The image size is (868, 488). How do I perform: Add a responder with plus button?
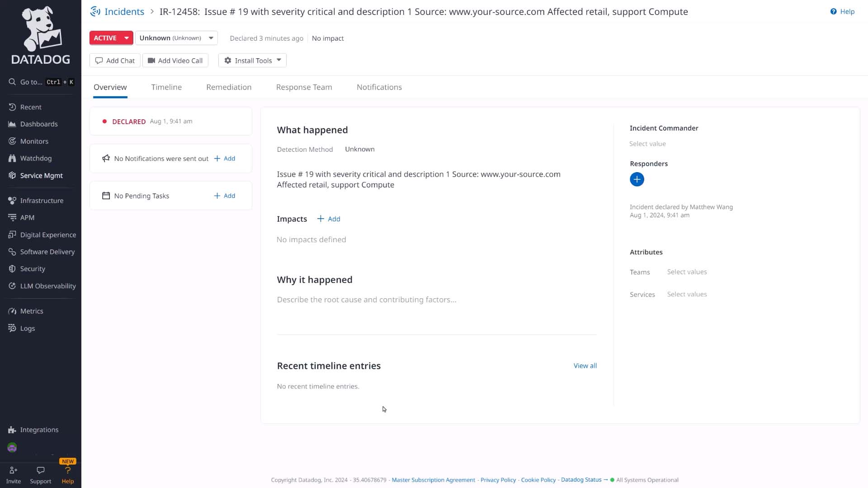(637, 179)
